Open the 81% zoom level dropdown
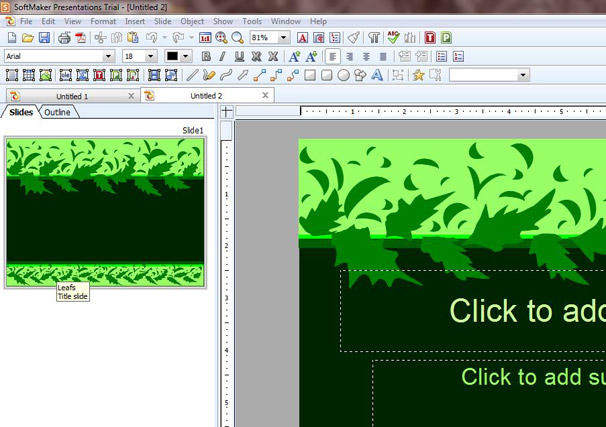The width and height of the screenshot is (606, 427). [x=284, y=38]
